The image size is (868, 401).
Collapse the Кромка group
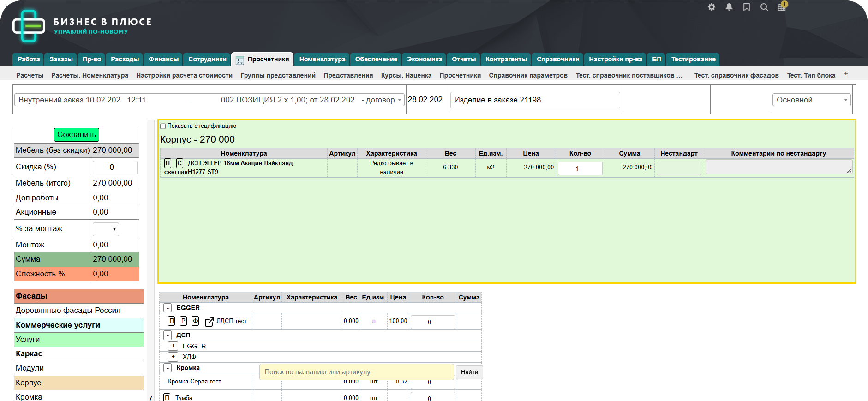168,368
